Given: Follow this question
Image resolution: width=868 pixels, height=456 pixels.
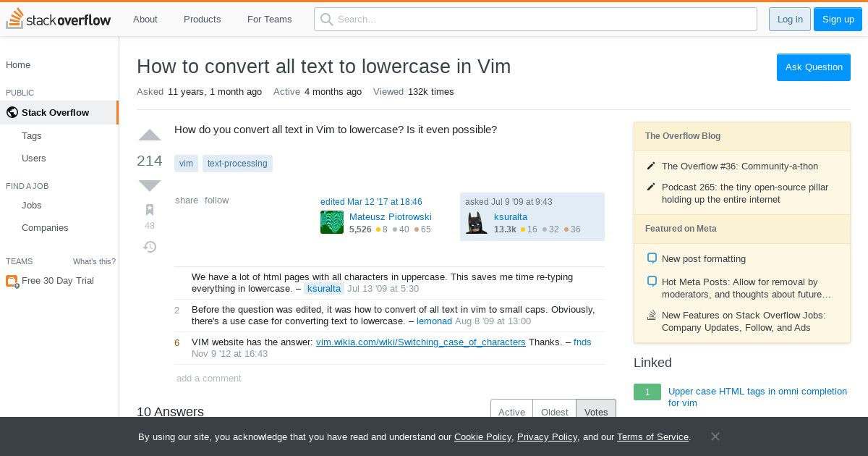Looking at the screenshot, I should point(216,200).
